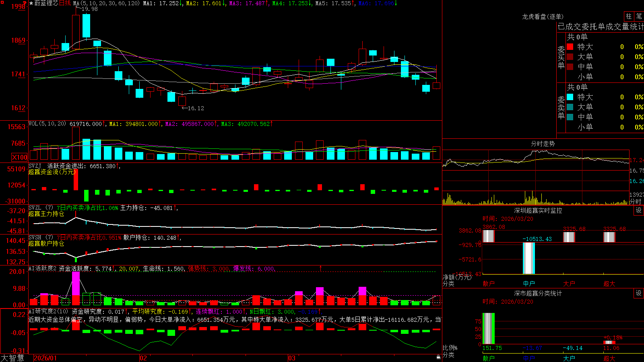This screenshot has height=362, width=644.
Task: Select the 2026/01 date marker on timeline
Action: 45,358
